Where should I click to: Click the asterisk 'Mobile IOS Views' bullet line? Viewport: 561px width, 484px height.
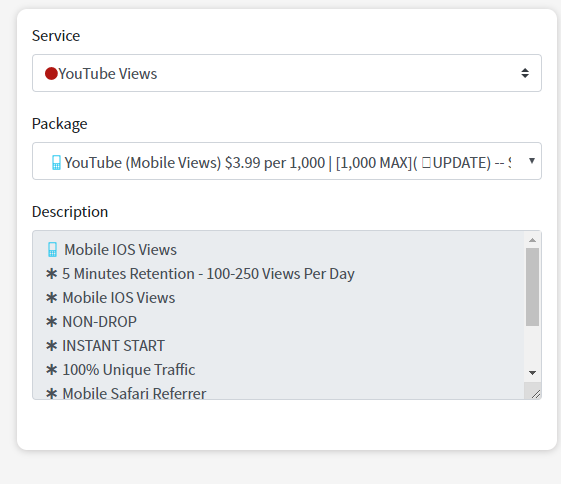110,298
